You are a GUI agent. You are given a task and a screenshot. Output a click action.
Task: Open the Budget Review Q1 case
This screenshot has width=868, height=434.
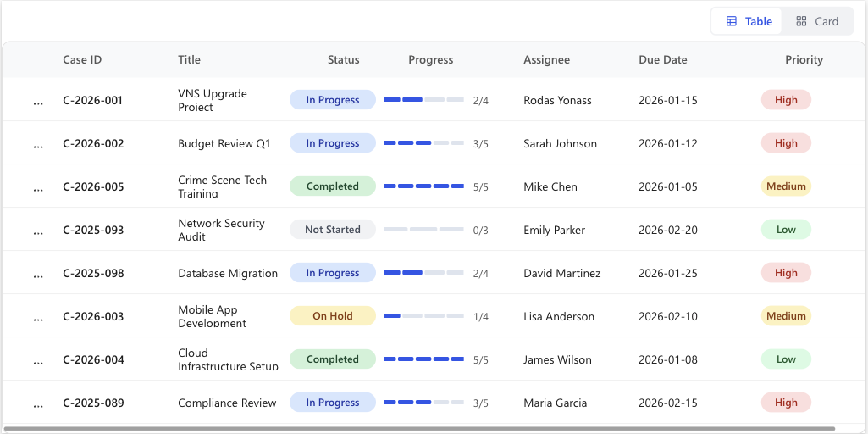coord(224,144)
